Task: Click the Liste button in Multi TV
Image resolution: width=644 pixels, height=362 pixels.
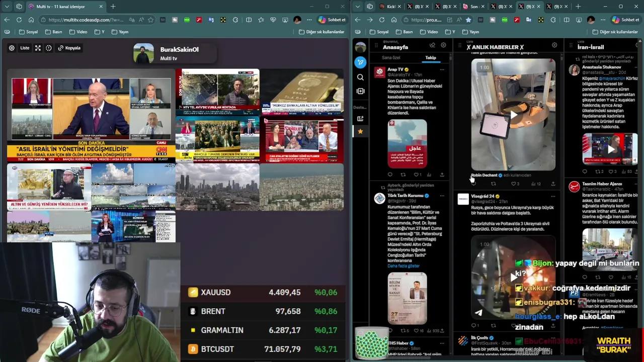Action: tap(25, 48)
